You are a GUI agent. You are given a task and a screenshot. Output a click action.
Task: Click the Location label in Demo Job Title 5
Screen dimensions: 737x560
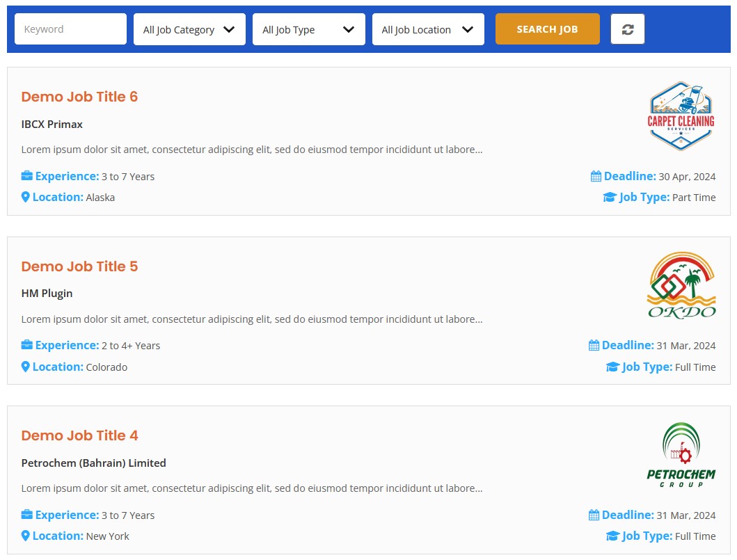pyautogui.click(x=58, y=367)
